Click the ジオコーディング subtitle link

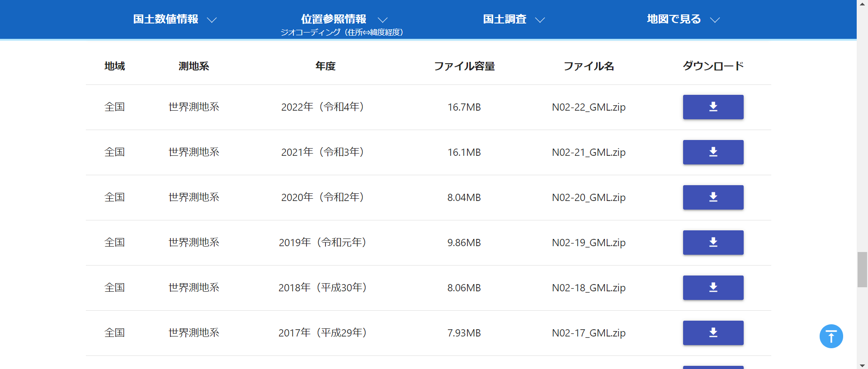(341, 32)
